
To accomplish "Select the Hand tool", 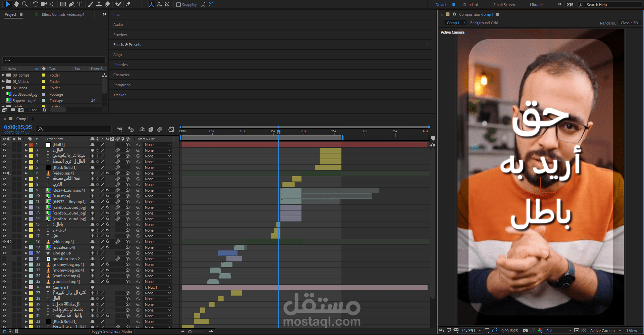I will pos(16,4).
